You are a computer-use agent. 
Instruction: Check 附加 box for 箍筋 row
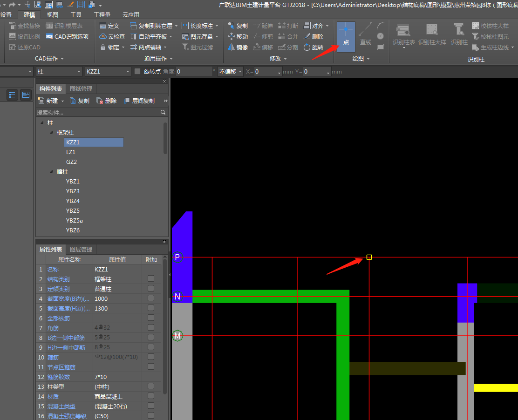tap(151, 357)
